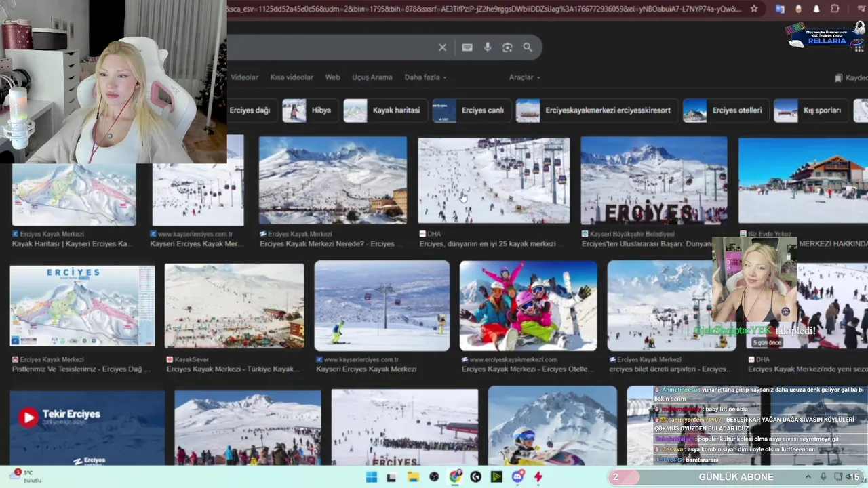Open the ski slope crowd thumbnail from DHA
This screenshot has height=488, width=868.
click(494, 180)
